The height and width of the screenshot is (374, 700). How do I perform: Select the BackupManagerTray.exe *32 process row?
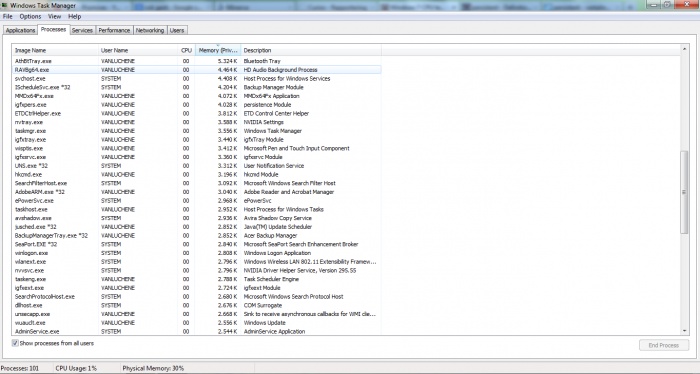197,235
